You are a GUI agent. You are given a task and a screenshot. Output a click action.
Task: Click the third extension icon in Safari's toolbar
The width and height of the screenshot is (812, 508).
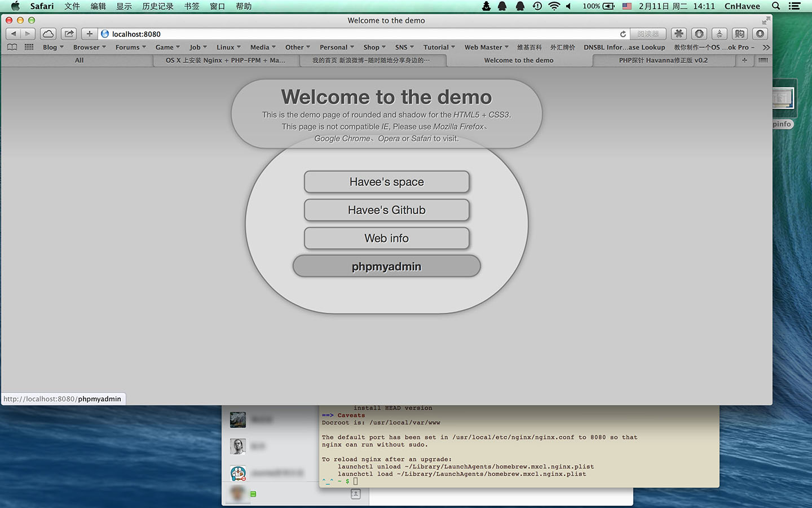pos(720,34)
